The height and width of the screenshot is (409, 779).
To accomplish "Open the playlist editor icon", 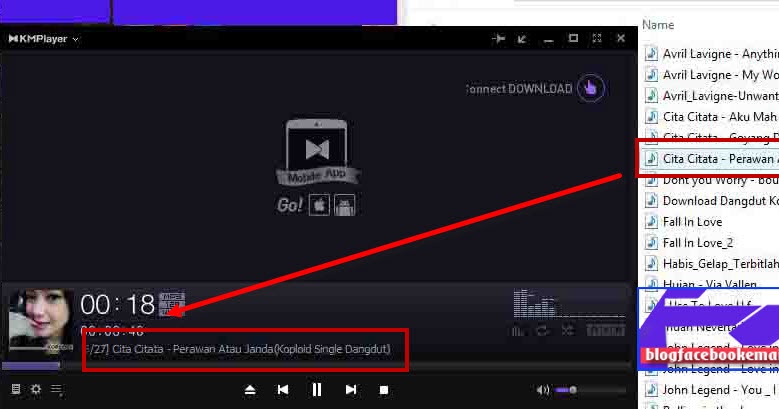I will point(16,389).
